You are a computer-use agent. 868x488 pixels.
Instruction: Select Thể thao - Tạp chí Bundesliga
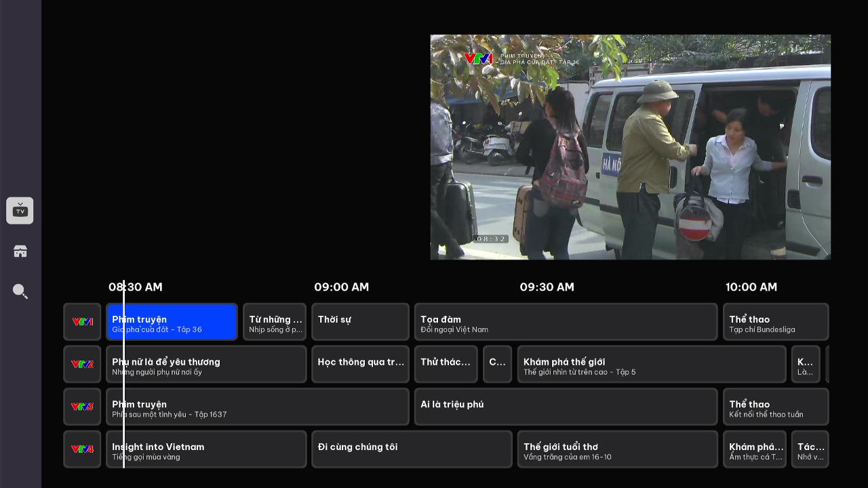pyautogui.click(x=775, y=321)
